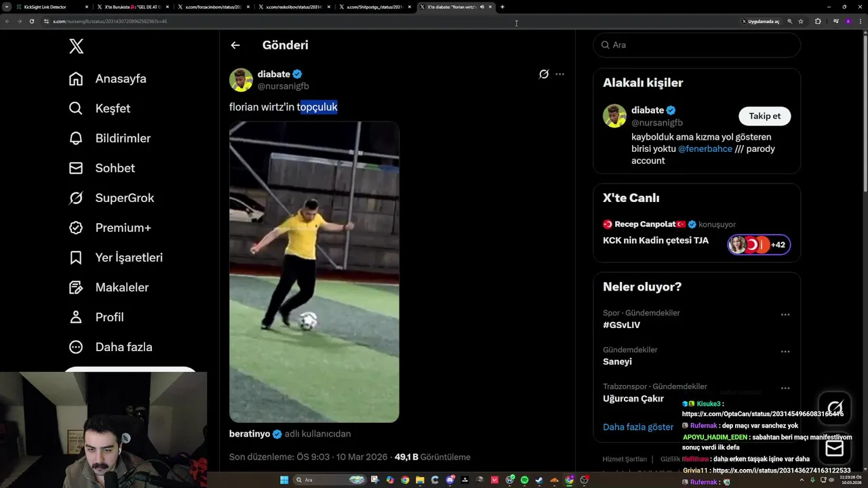Click Uygulamada aç in address bar
The height and width of the screenshot is (488, 868).
coord(760,21)
